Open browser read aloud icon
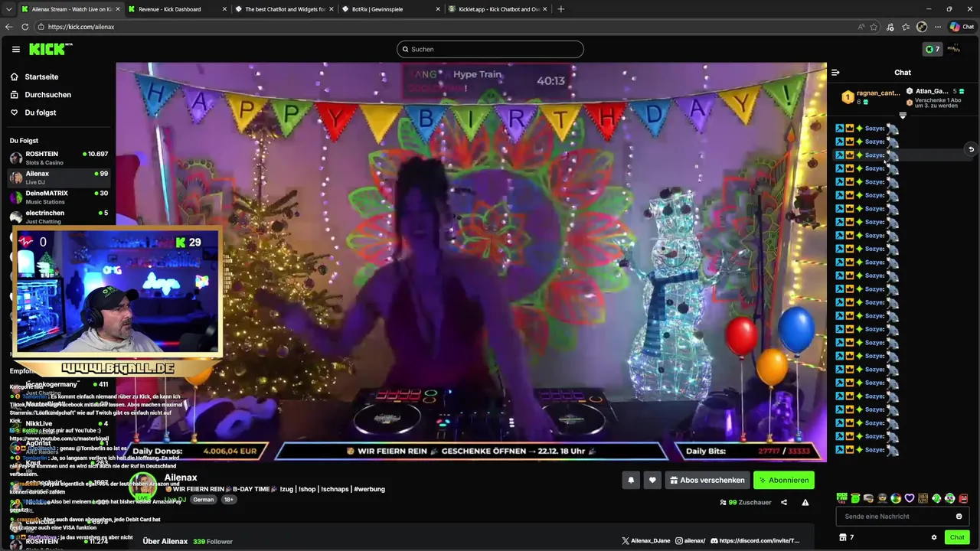 point(861,27)
